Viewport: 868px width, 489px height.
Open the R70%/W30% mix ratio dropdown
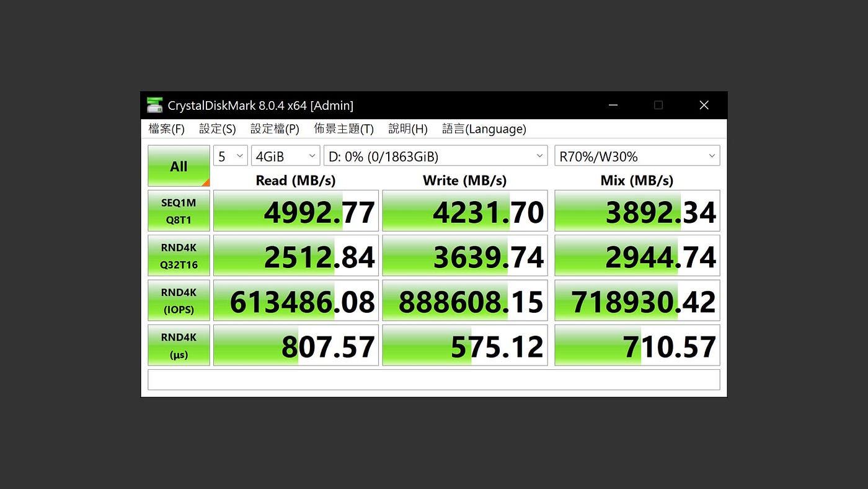(637, 156)
